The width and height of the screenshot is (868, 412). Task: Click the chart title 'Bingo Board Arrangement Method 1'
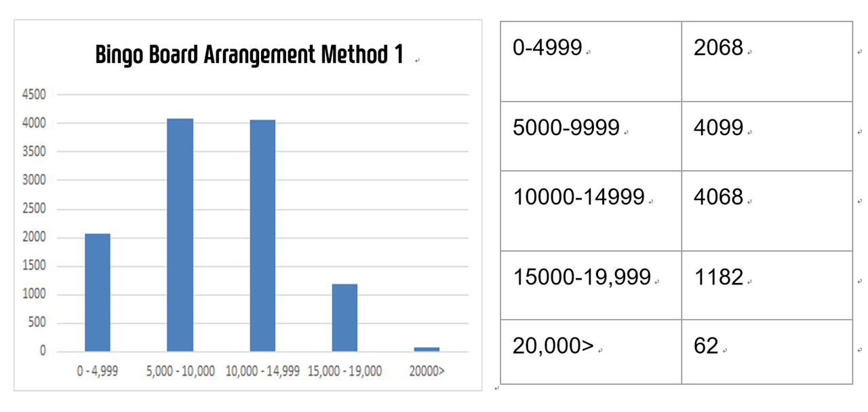click(x=249, y=56)
